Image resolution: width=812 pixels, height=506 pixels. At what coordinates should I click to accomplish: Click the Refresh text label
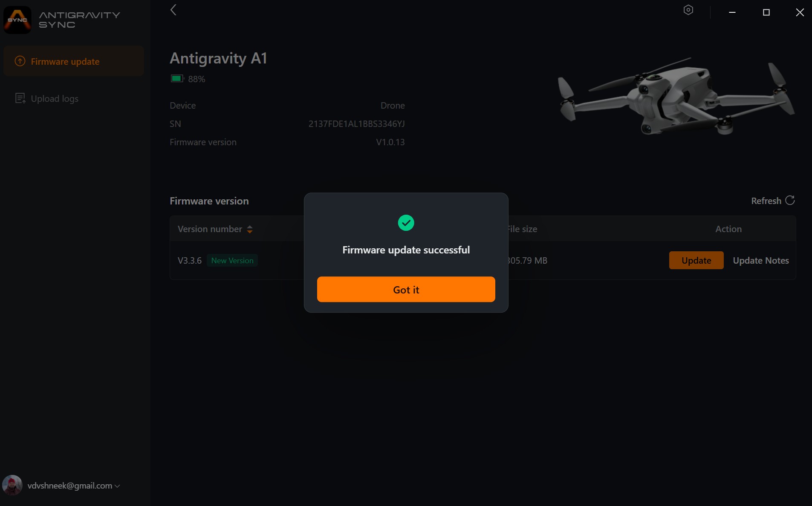click(x=766, y=201)
